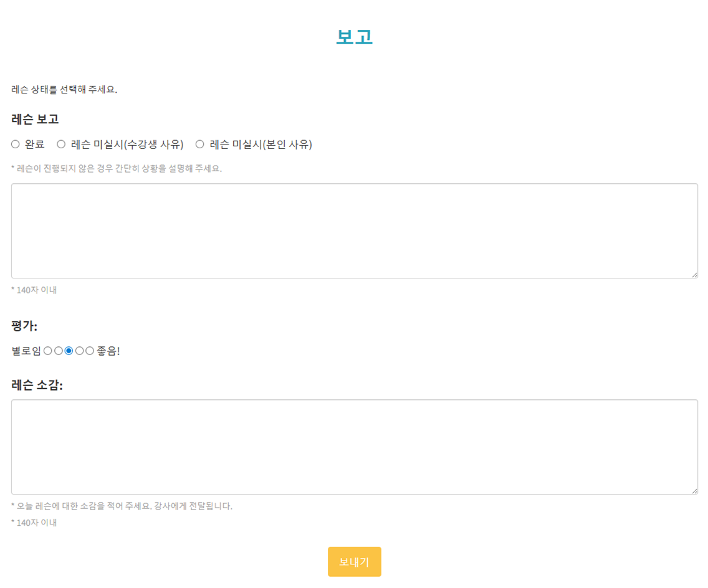Click the 좋음! rating label

(x=108, y=351)
